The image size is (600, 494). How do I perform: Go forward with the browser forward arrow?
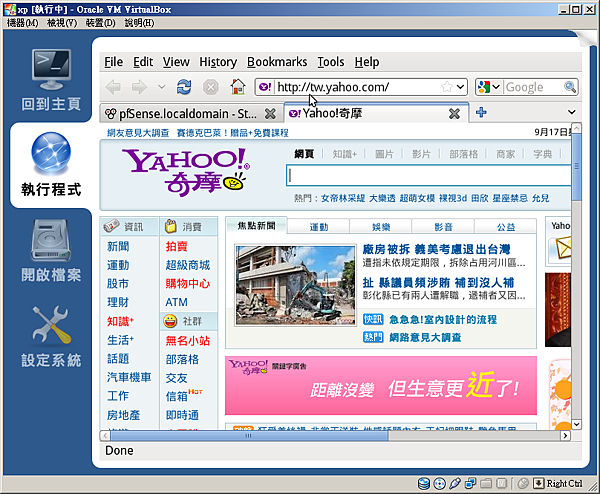coord(139,87)
